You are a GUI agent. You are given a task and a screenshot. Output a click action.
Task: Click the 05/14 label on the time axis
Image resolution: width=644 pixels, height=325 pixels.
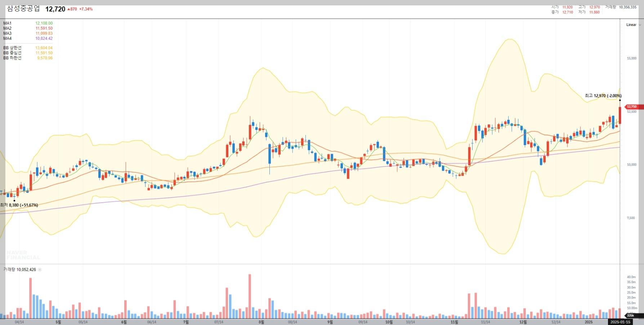[x=83, y=322]
